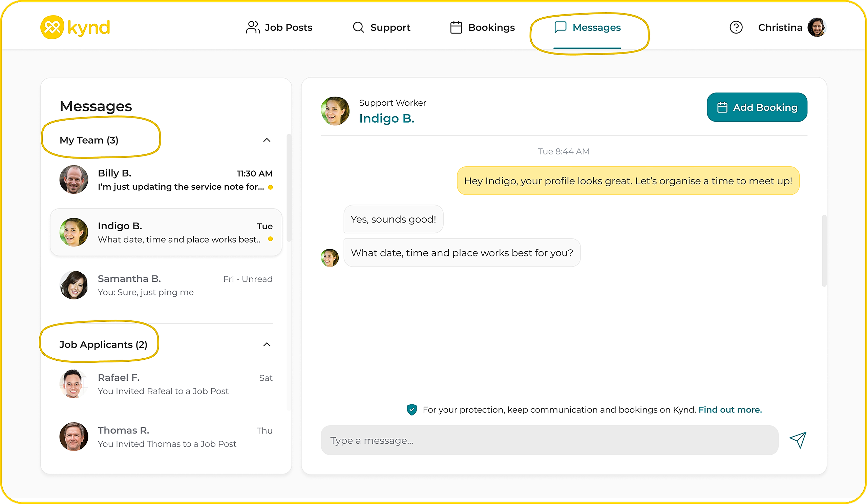The width and height of the screenshot is (867, 504).
Task: Switch to the Messages tab
Action: [x=588, y=27]
